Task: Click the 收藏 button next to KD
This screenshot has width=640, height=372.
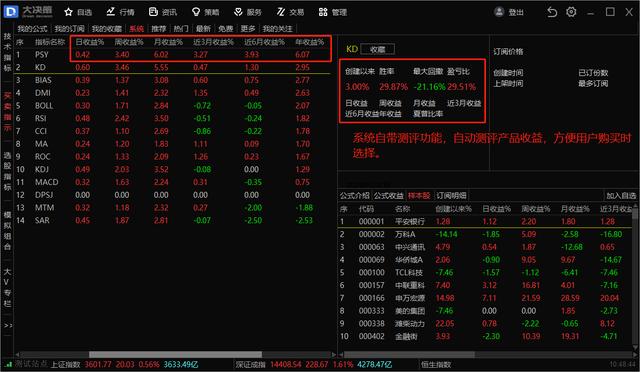Action: tap(378, 49)
